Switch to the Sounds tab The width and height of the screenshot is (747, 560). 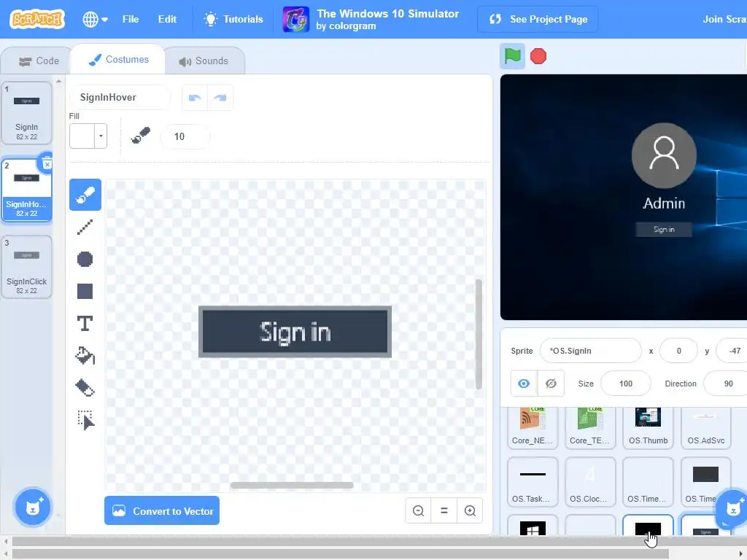coord(204,61)
